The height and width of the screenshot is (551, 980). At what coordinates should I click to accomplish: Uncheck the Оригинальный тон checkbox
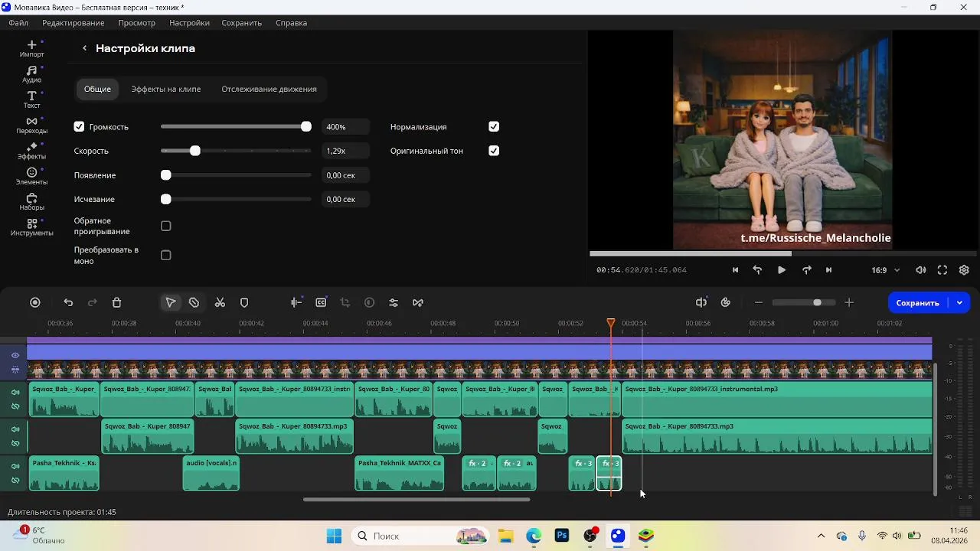coord(494,151)
